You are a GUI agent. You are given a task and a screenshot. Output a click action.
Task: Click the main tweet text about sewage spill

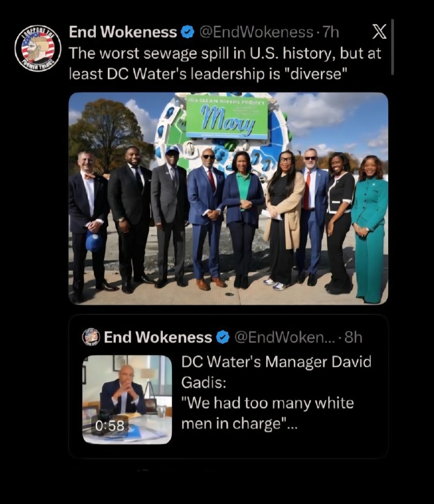(x=225, y=64)
